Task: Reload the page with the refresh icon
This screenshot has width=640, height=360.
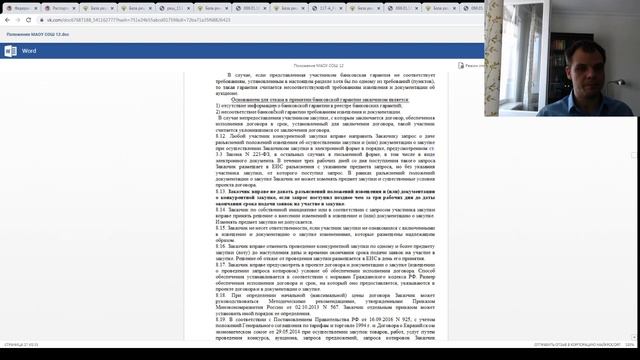Action: pos(29,20)
